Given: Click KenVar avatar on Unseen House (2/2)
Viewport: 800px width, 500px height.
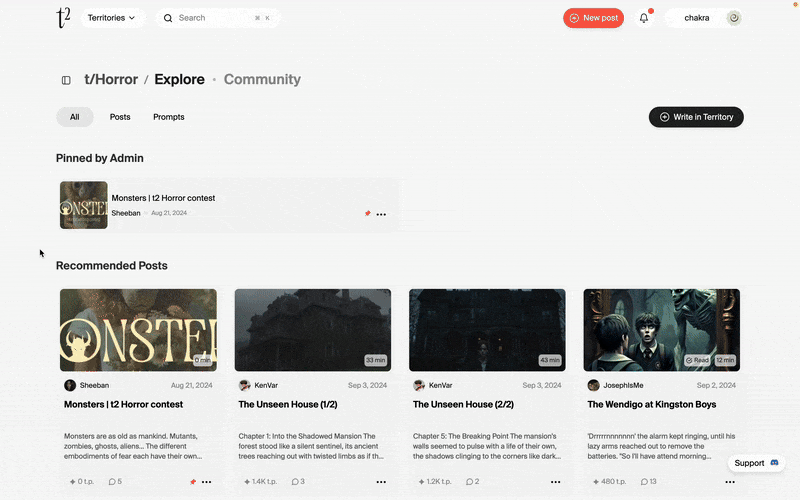Looking at the screenshot, I should (x=419, y=385).
